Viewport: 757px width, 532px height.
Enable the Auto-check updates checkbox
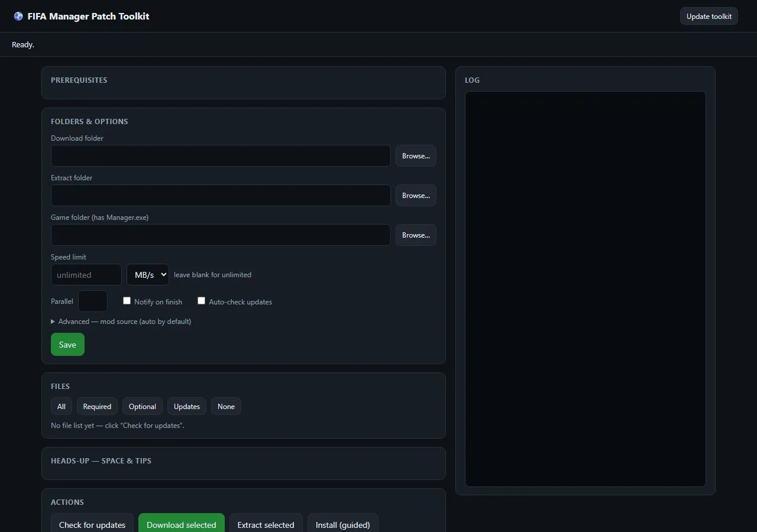point(202,301)
